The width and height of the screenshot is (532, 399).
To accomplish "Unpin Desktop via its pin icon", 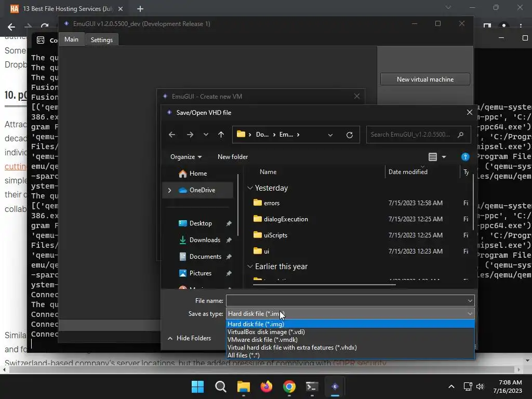I will pos(229,223).
